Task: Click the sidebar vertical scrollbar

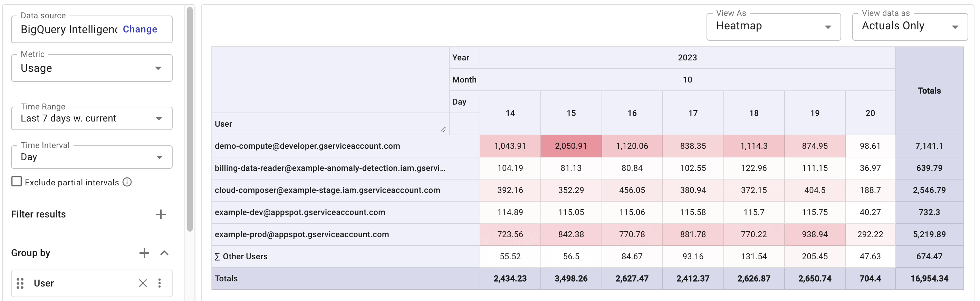Action: pyautogui.click(x=190, y=118)
